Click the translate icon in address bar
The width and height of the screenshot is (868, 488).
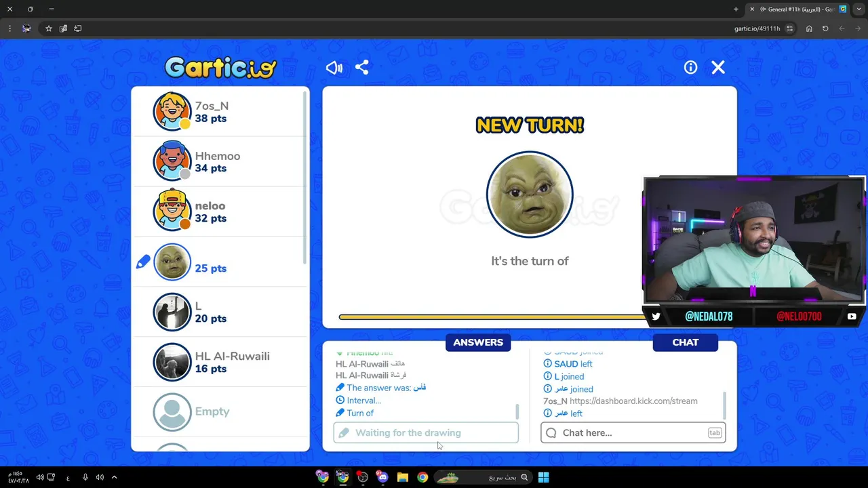63,28
